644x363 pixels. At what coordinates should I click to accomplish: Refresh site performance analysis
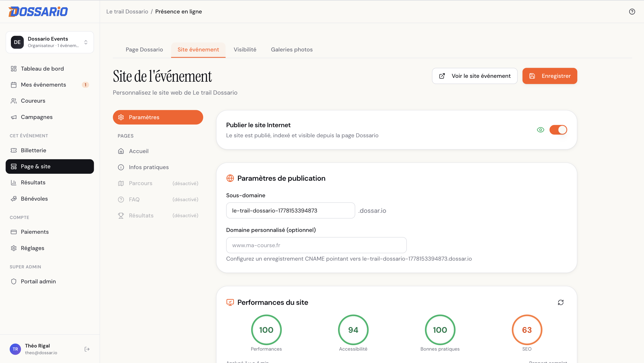[561, 303]
